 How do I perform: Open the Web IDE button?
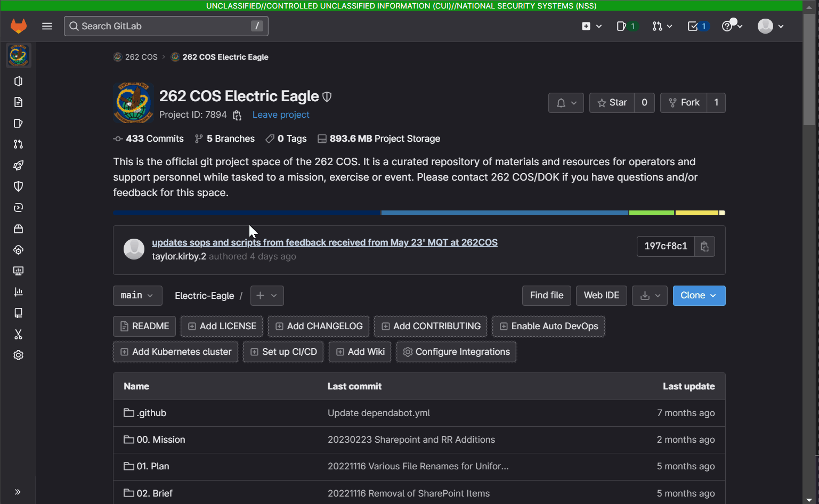[x=602, y=296]
